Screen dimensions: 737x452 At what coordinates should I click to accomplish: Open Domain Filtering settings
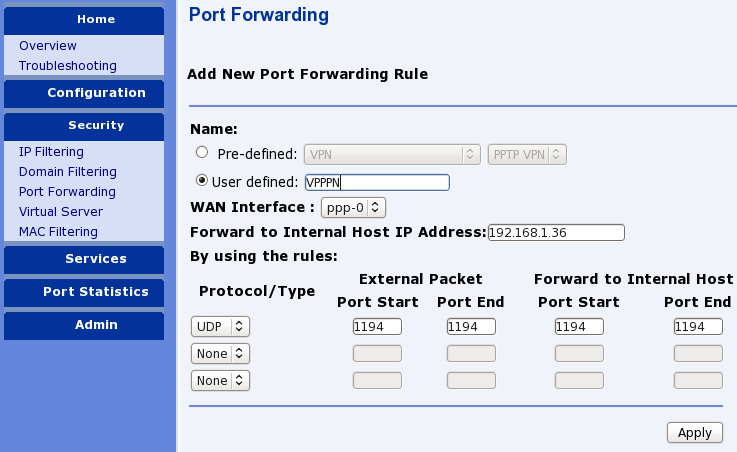pyautogui.click(x=68, y=172)
